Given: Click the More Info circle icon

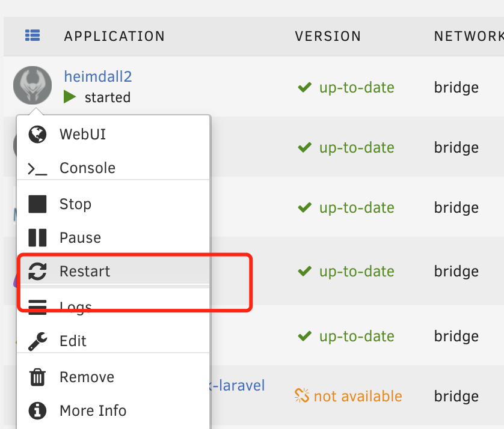Looking at the screenshot, I should click(37, 411).
